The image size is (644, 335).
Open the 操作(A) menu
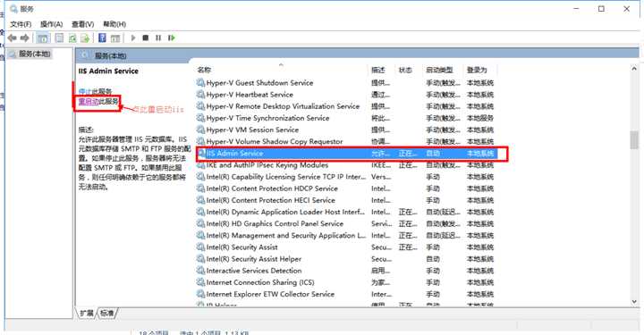[51, 24]
